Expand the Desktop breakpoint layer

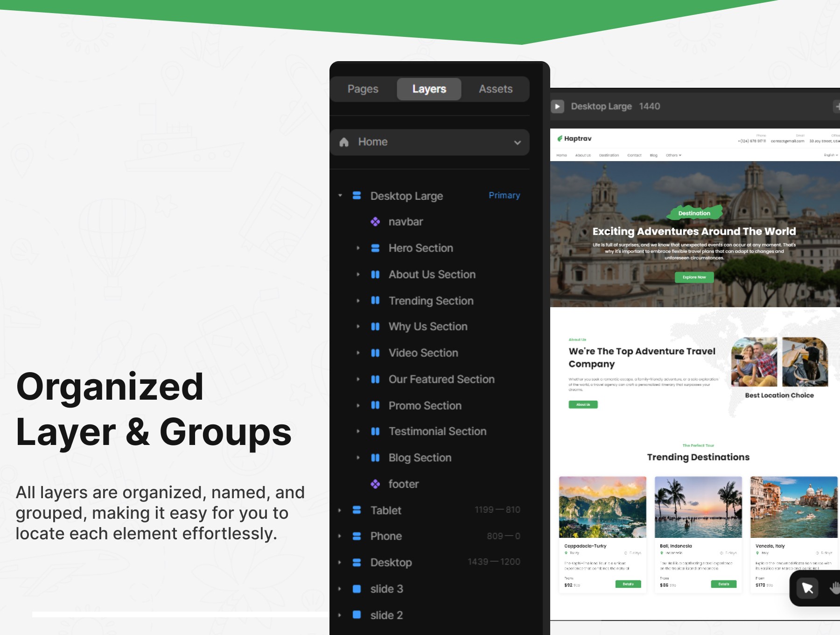click(340, 563)
